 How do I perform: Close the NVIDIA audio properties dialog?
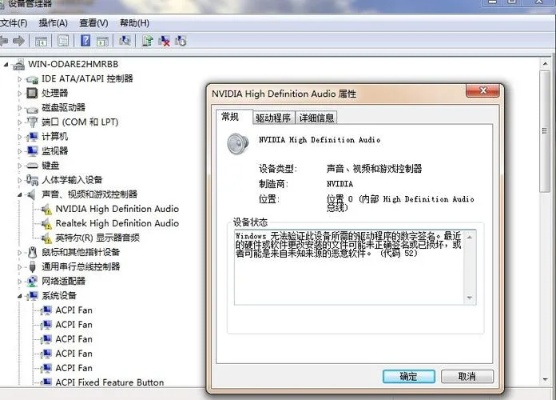(x=483, y=90)
